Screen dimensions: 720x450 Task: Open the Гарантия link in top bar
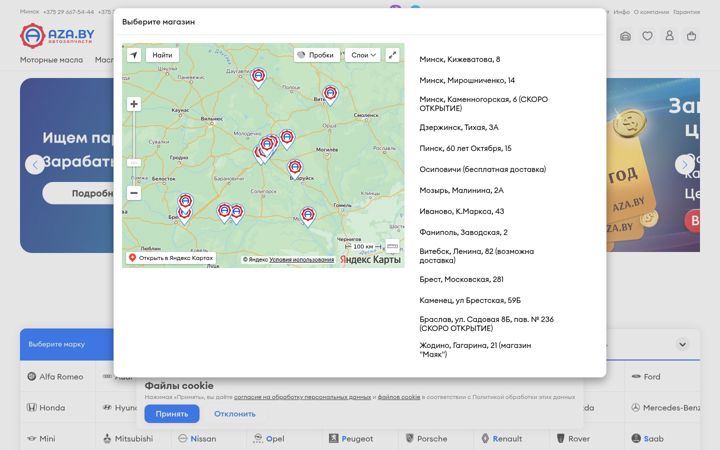click(x=686, y=12)
